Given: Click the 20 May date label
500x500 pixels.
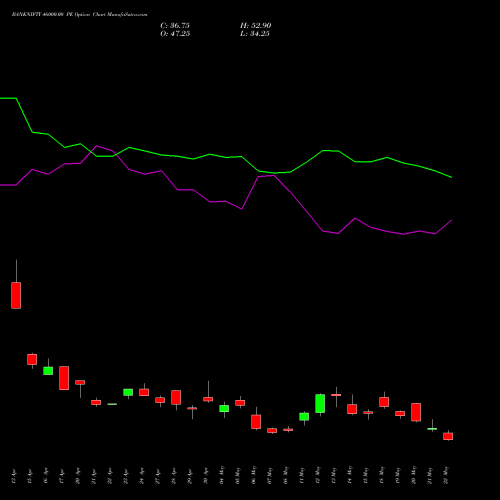Looking at the screenshot, I should tap(414, 475).
